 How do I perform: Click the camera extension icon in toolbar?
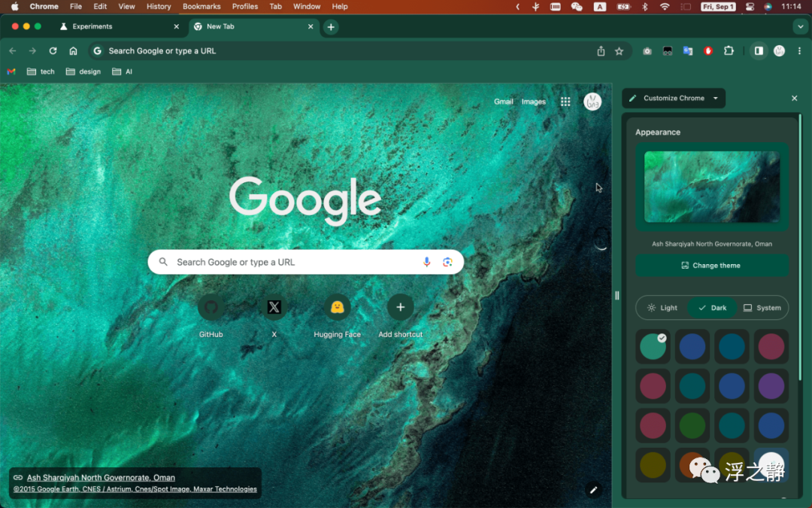click(647, 51)
